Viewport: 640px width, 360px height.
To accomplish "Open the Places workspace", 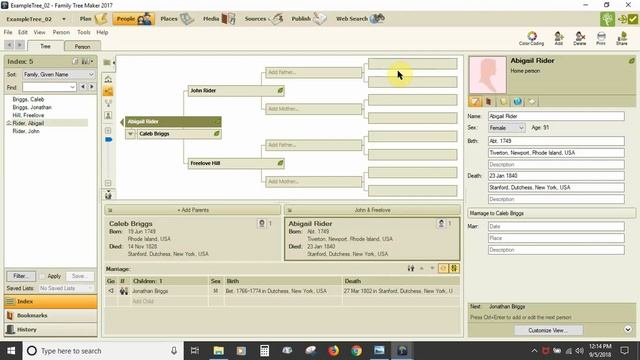I will point(177,19).
